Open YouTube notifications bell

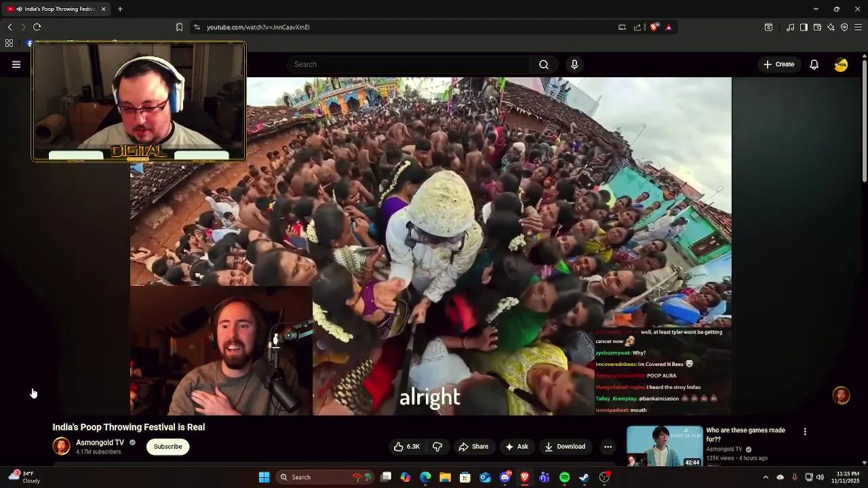click(x=814, y=64)
